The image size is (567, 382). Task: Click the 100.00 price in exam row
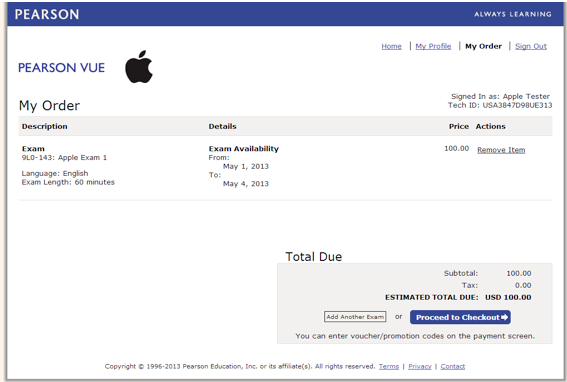tap(457, 148)
